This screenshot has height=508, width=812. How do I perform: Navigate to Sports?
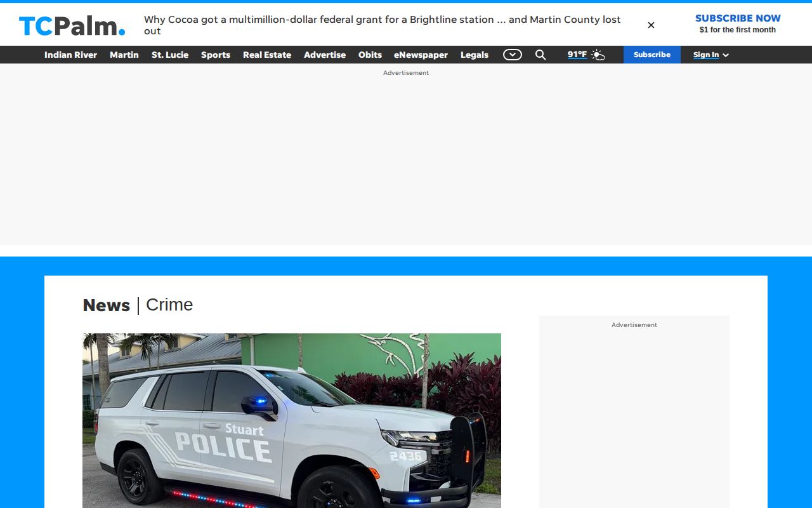pyautogui.click(x=216, y=55)
